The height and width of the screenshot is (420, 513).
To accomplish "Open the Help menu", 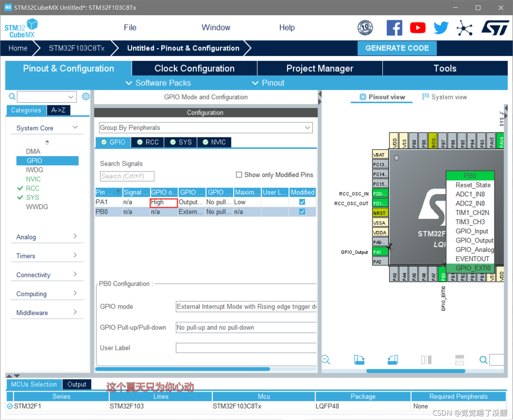I will pyautogui.click(x=287, y=28).
